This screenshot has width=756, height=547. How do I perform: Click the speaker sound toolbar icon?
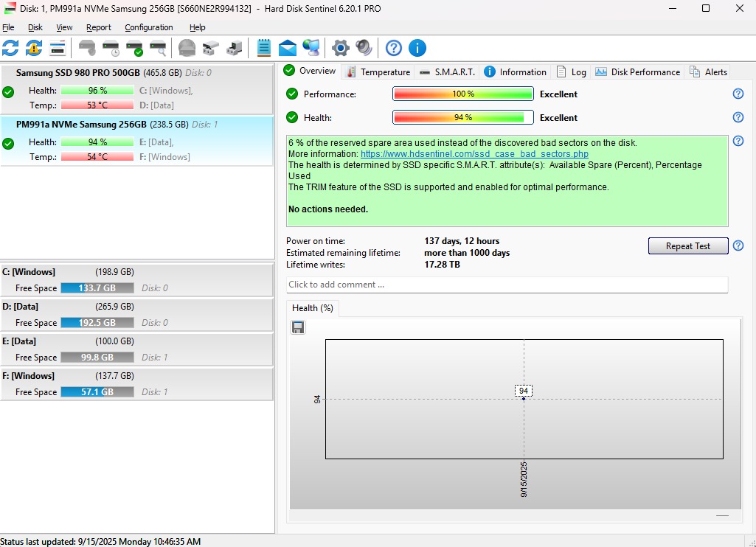pyautogui.click(x=364, y=48)
